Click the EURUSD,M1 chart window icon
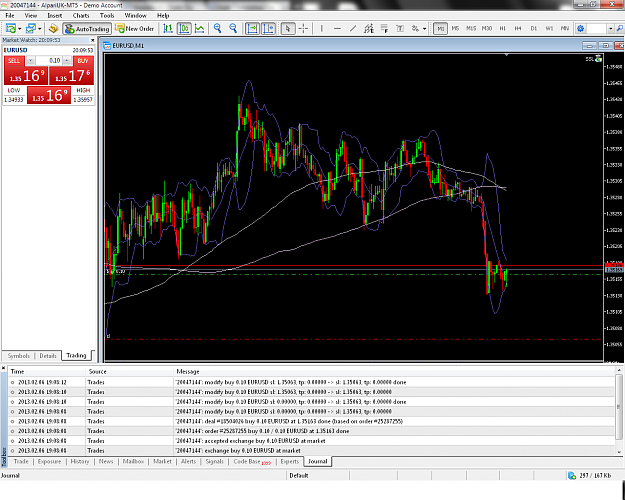This screenshot has height=500, width=625. click(107, 46)
